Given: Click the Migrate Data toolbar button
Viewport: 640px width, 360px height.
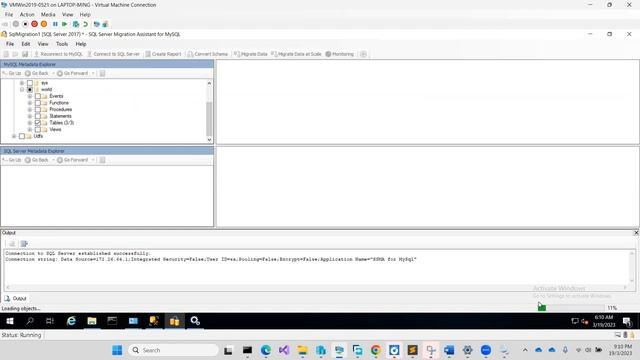Looking at the screenshot, I should coord(251,54).
